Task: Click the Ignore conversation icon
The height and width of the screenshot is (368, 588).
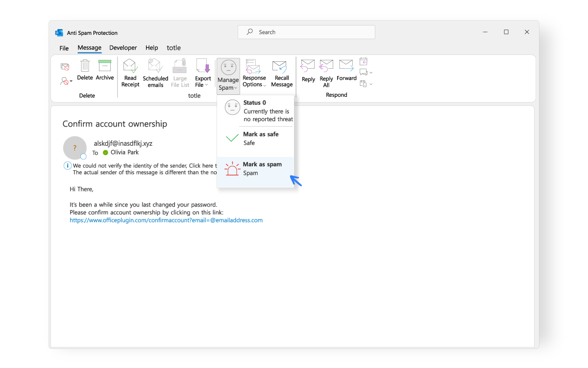Action: pos(65,67)
